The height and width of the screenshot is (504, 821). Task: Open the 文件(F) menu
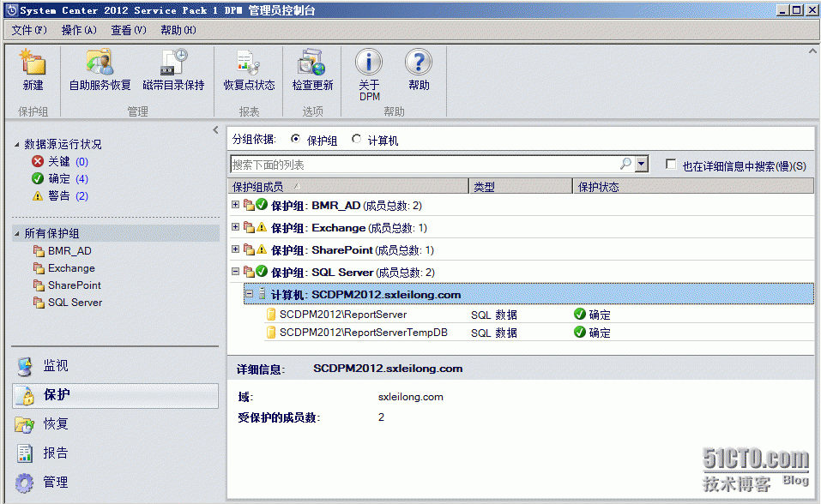point(29,30)
